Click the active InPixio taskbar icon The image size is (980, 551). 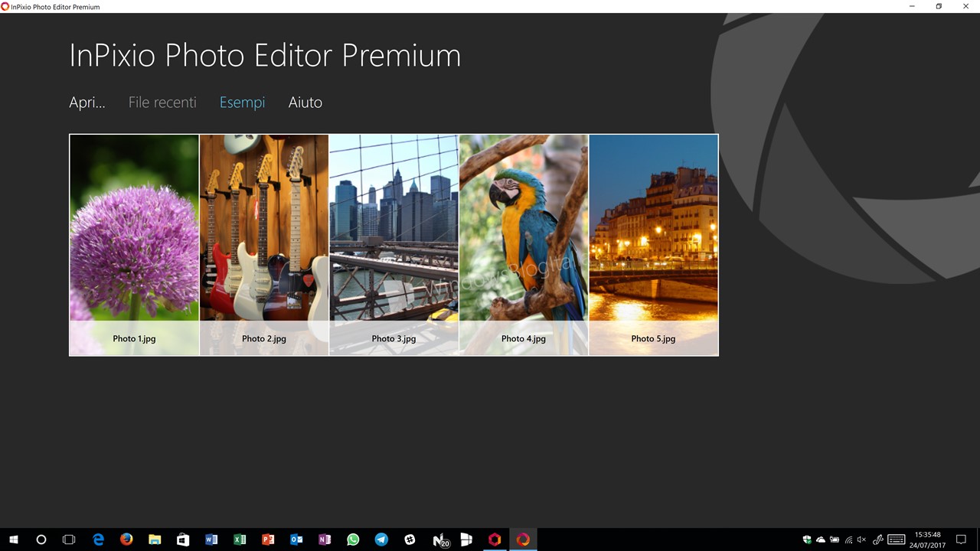tap(523, 540)
